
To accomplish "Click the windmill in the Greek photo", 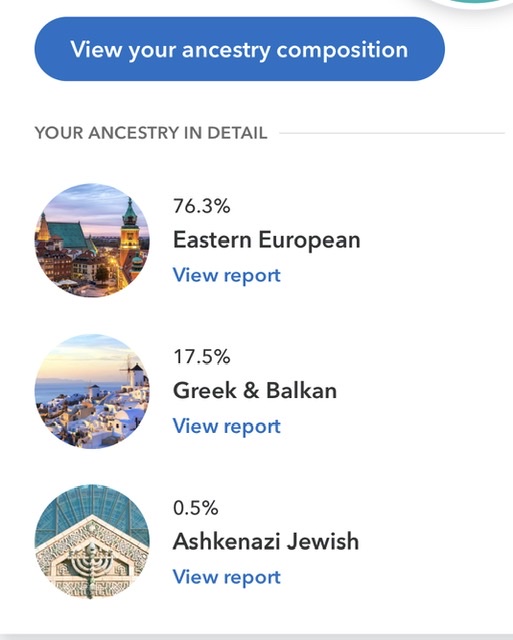I will [x=134, y=371].
